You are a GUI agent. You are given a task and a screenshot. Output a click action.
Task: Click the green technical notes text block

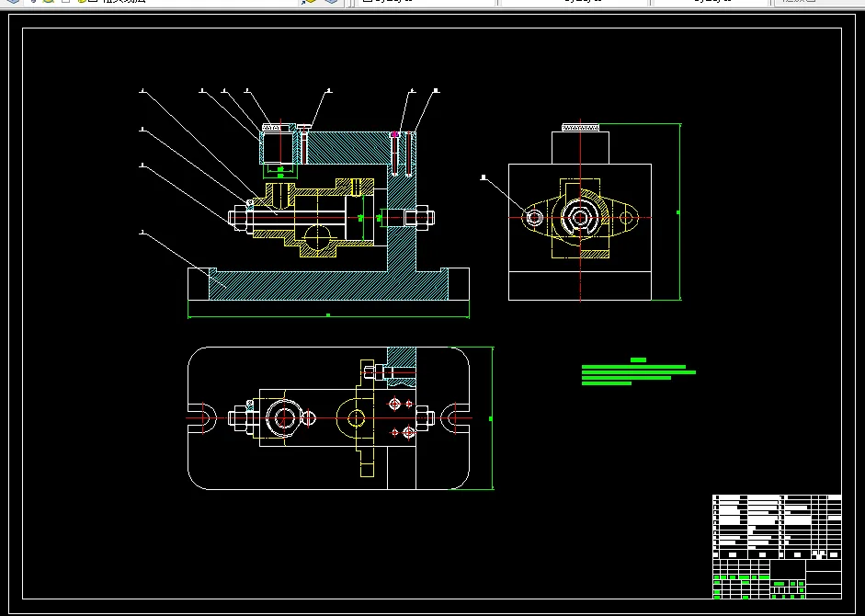(x=638, y=371)
